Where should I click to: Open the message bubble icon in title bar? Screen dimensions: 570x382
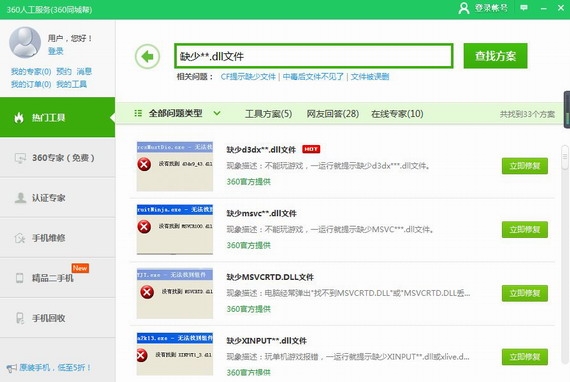524,8
